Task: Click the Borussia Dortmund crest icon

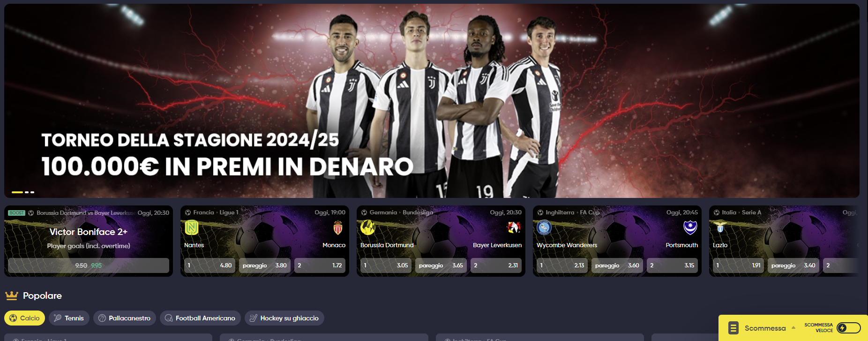Action: point(367,228)
